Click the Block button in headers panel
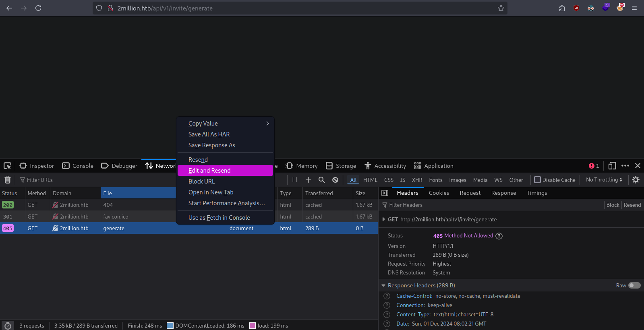 [x=613, y=205]
